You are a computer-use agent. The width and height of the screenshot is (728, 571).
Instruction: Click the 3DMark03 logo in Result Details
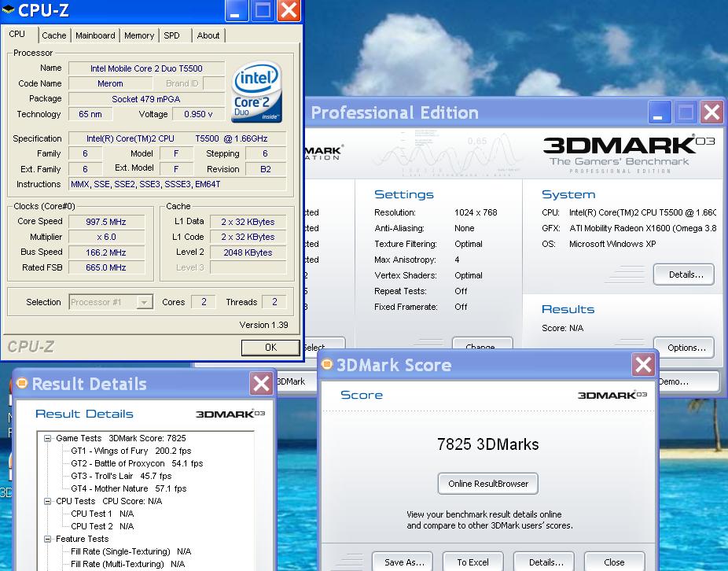pos(230,414)
